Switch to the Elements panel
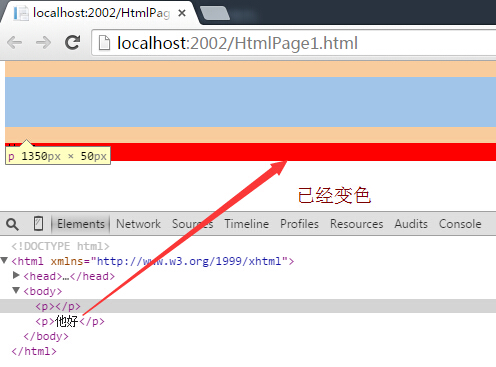 click(81, 224)
